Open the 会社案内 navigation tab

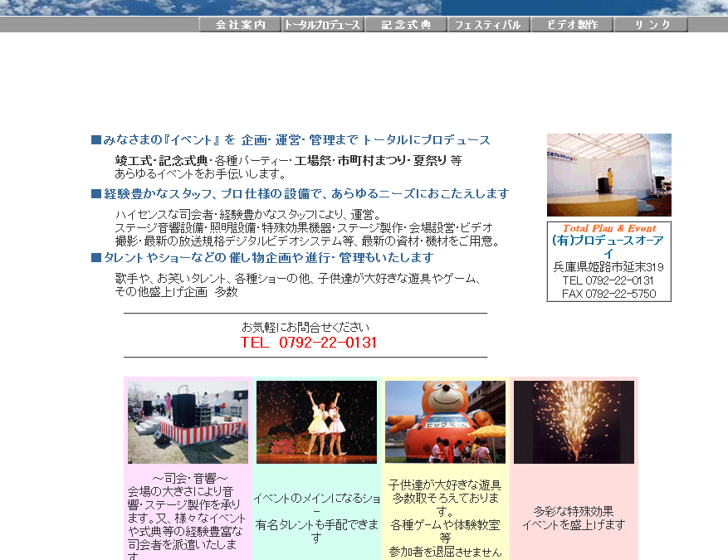pos(237,24)
